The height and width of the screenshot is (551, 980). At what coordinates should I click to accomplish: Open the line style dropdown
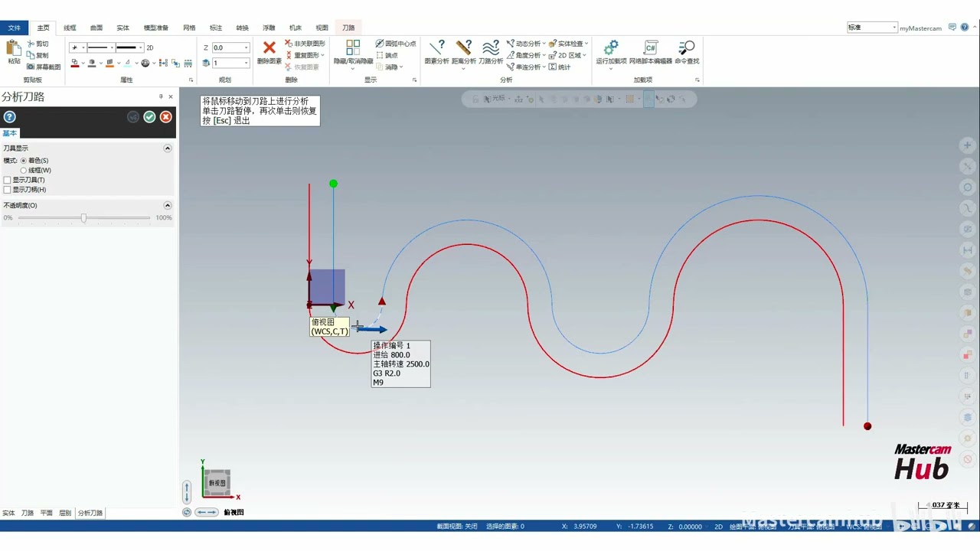[112, 47]
